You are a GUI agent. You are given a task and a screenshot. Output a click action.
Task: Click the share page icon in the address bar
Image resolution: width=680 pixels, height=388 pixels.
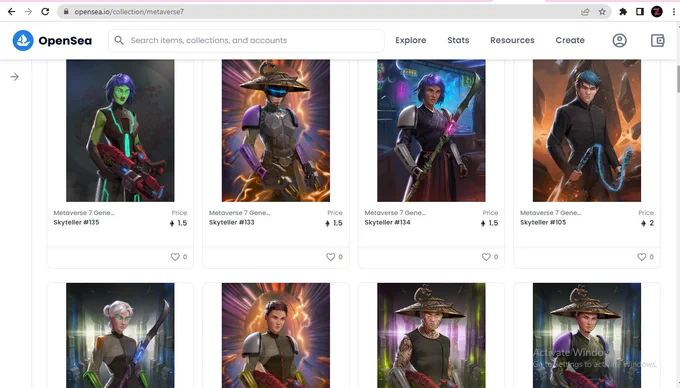[x=585, y=12]
